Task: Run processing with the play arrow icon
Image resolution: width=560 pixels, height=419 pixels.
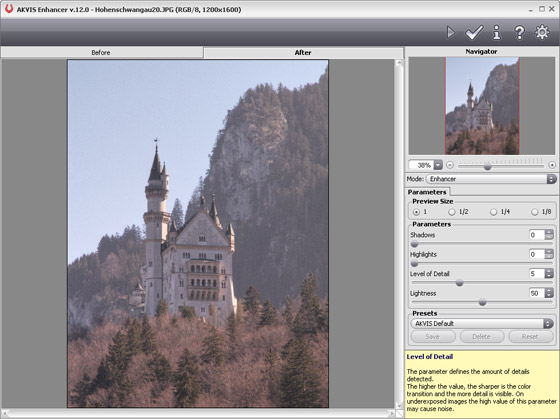Action: coord(451,33)
